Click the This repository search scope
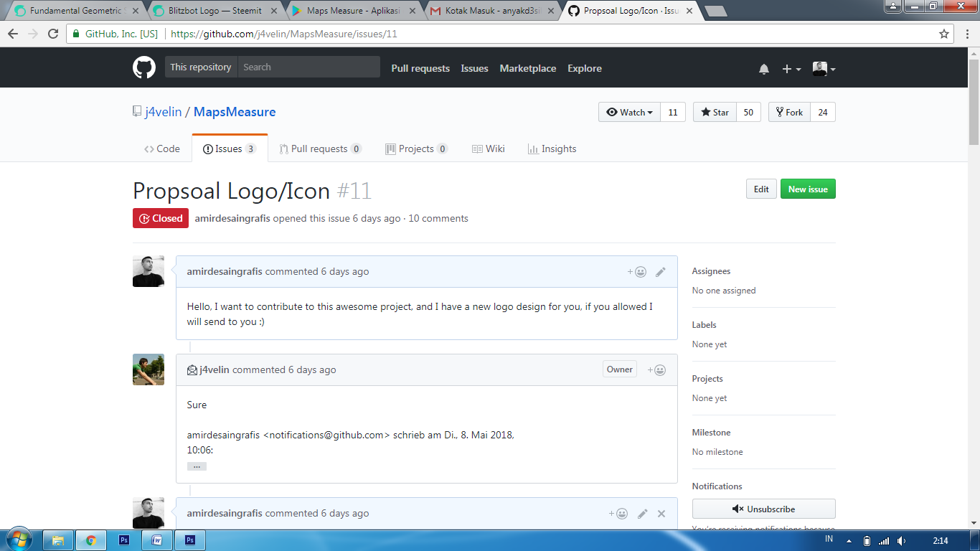 coord(201,67)
